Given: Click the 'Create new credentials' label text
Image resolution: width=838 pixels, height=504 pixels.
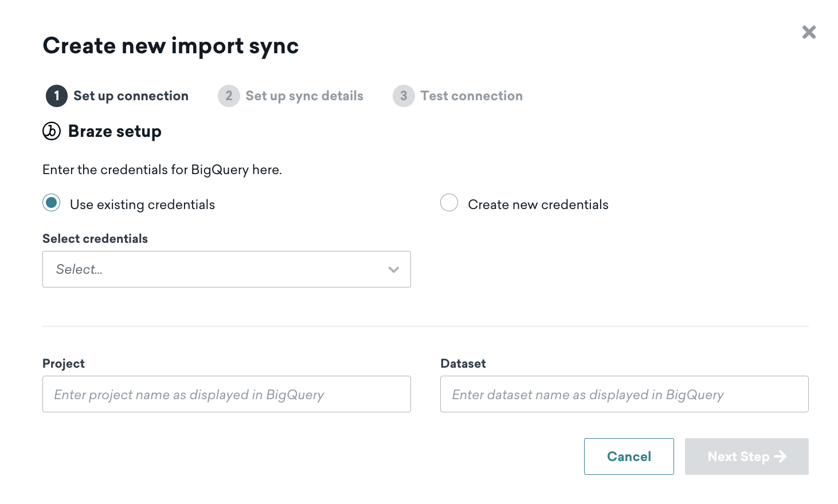Looking at the screenshot, I should [538, 204].
